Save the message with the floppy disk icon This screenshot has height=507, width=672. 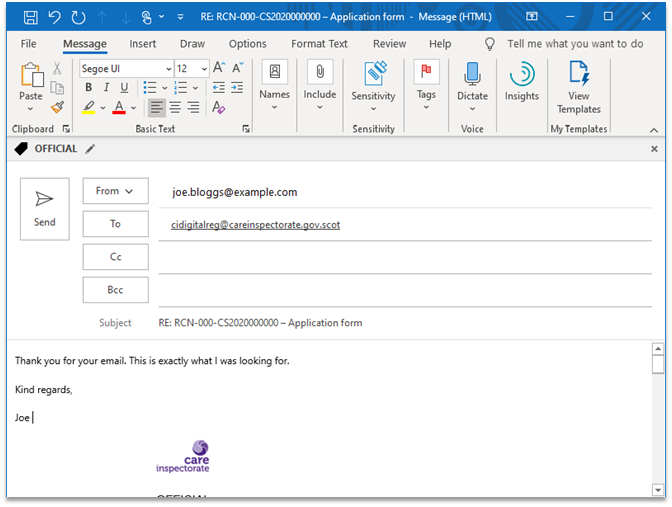pos(31,18)
